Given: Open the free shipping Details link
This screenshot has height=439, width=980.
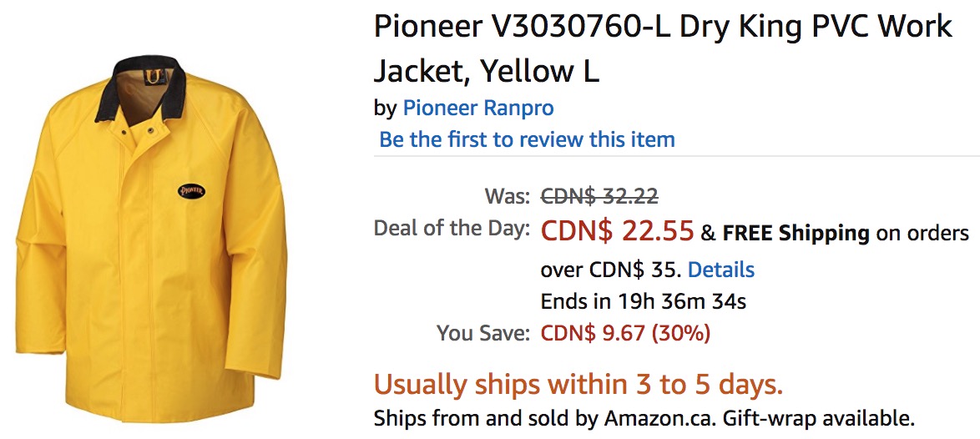Looking at the screenshot, I should [720, 270].
